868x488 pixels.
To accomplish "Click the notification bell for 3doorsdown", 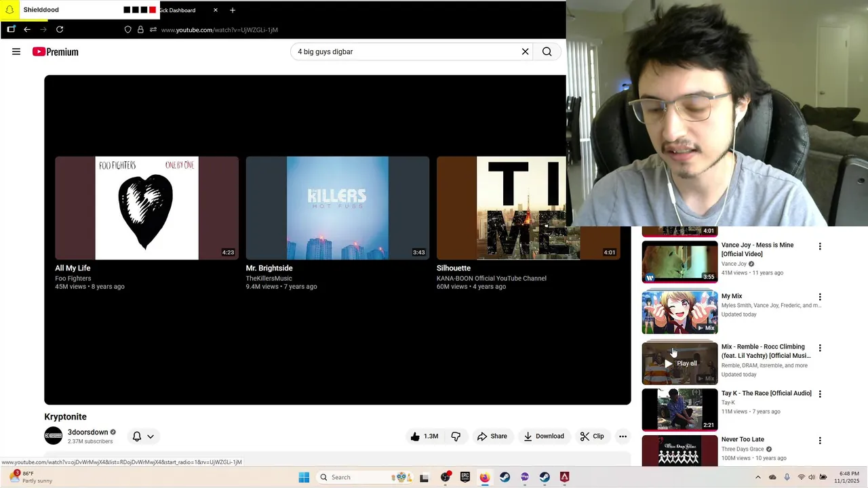I will [137, 436].
